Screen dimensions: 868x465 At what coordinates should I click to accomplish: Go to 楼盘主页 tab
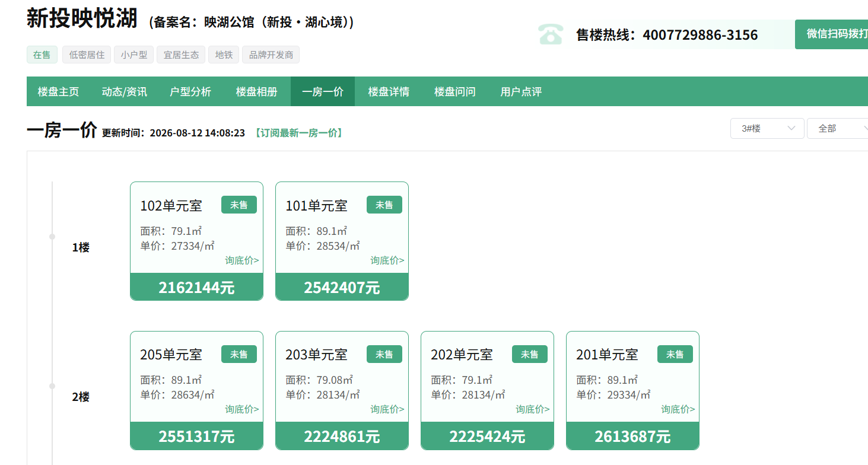(58, 92)
